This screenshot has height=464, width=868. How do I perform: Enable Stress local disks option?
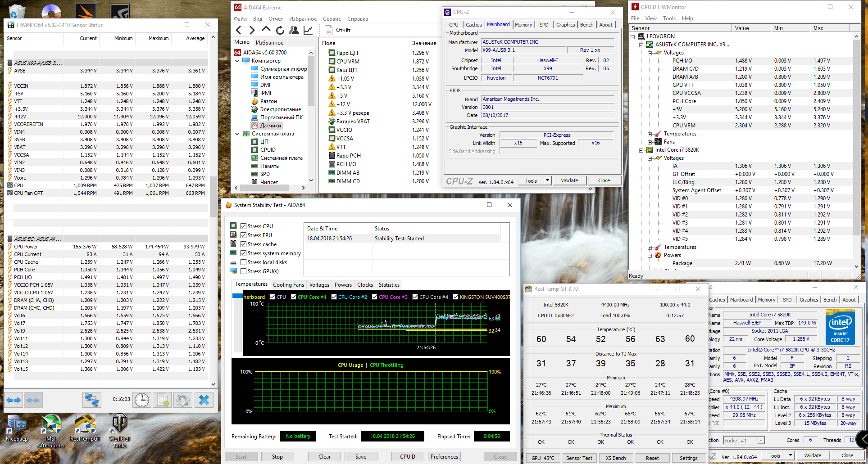244,262
